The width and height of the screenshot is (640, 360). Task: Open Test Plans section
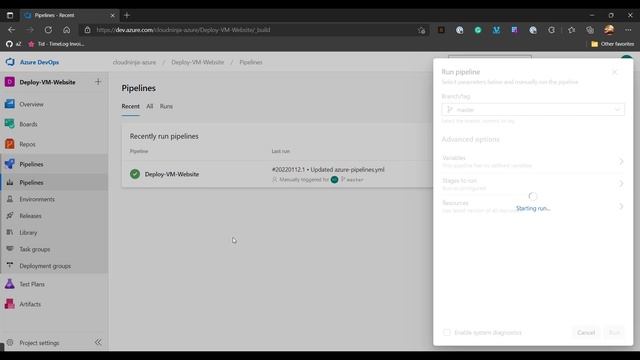click(32, 284)
